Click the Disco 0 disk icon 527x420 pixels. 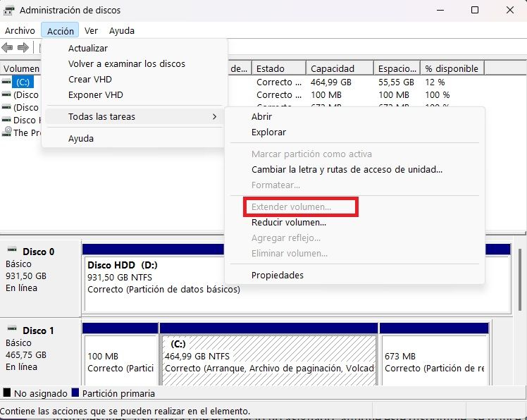[x=12, y=249]
